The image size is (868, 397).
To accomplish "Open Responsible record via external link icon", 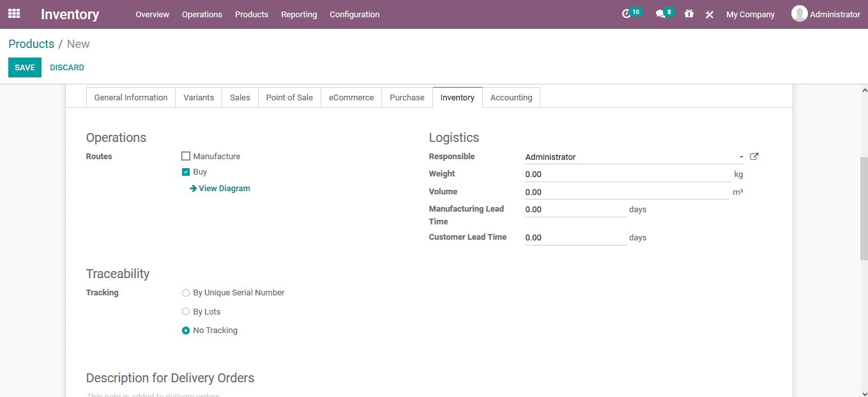I will click(754, 156).
